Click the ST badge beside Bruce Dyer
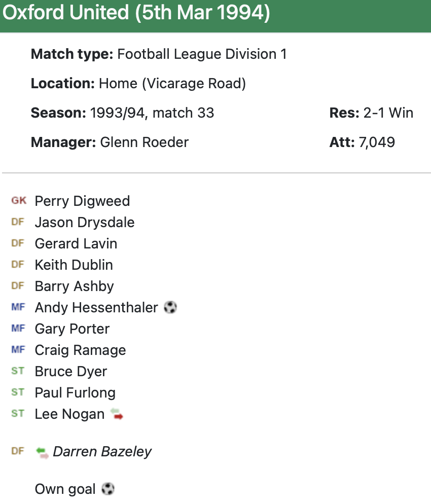The width and height of the screenshot is (431, 504). [18, 371]
